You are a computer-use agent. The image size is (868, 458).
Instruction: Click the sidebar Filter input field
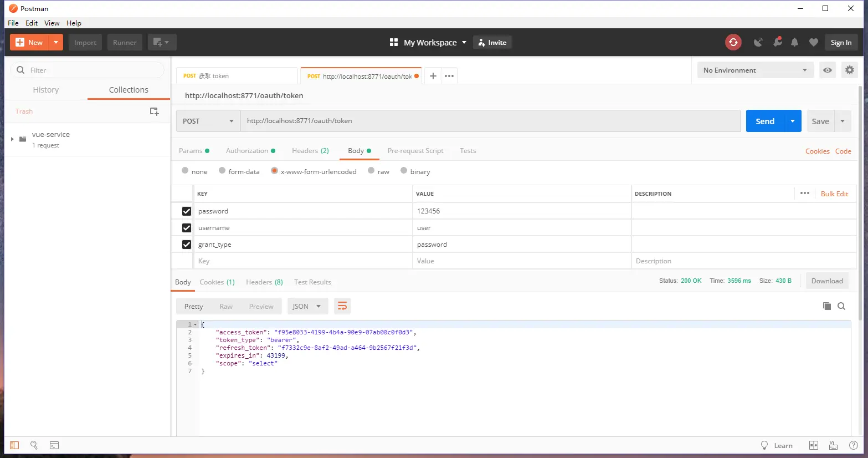pos(88,70)
